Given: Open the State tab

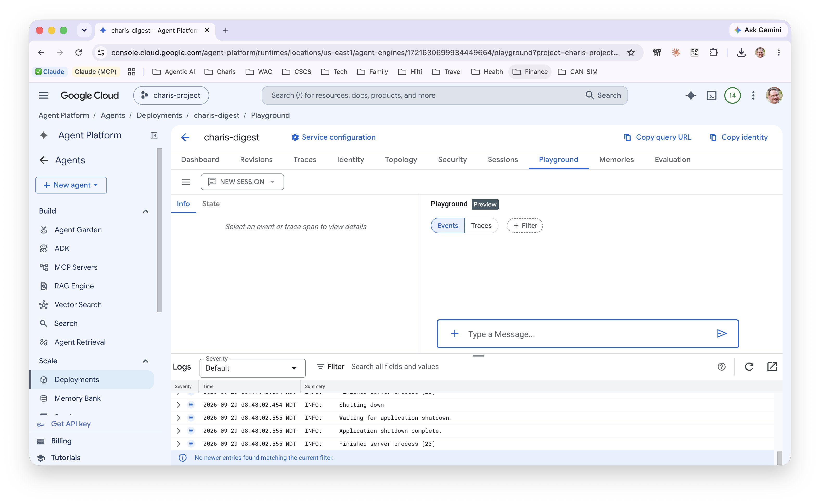Looking at the screenshot, I should pyautogui.click(x=211, y=204).
